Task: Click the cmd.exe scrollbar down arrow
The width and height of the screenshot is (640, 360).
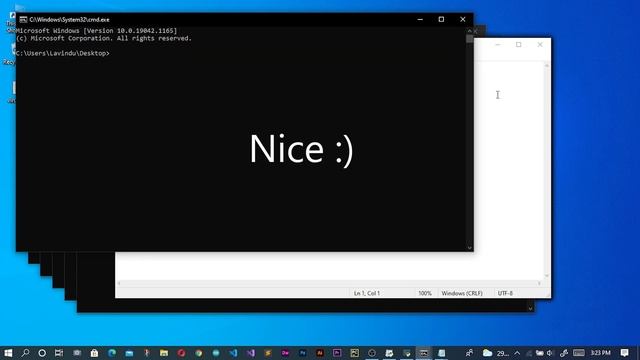Action: (469, 248)
